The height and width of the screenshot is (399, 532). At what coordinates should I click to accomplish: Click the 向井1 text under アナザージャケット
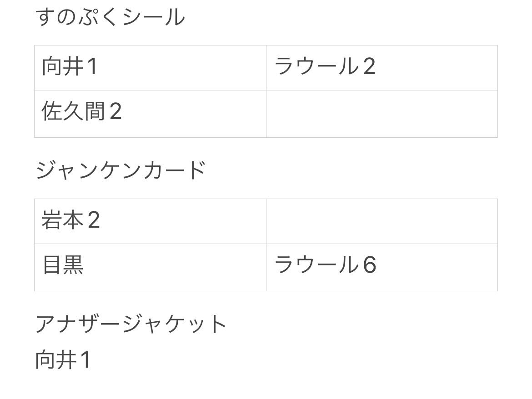pyautogui.click(x=63, y=359)
